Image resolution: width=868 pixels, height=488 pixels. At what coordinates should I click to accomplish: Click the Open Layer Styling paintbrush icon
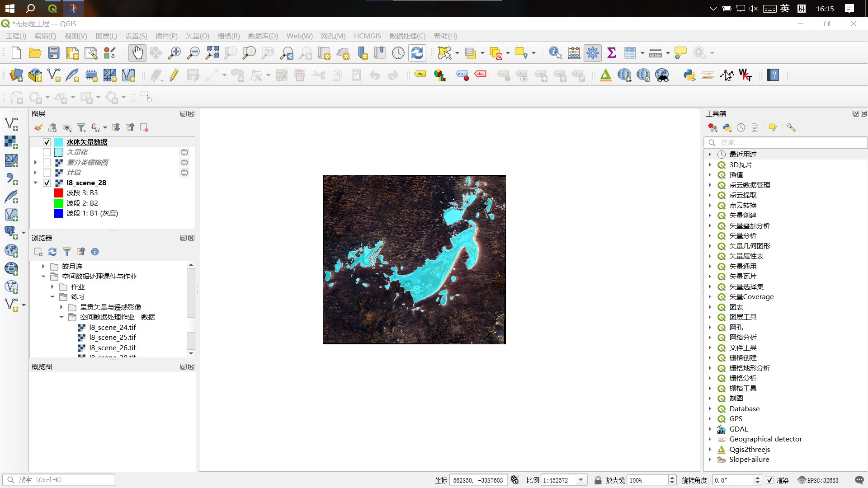[38, 127]
